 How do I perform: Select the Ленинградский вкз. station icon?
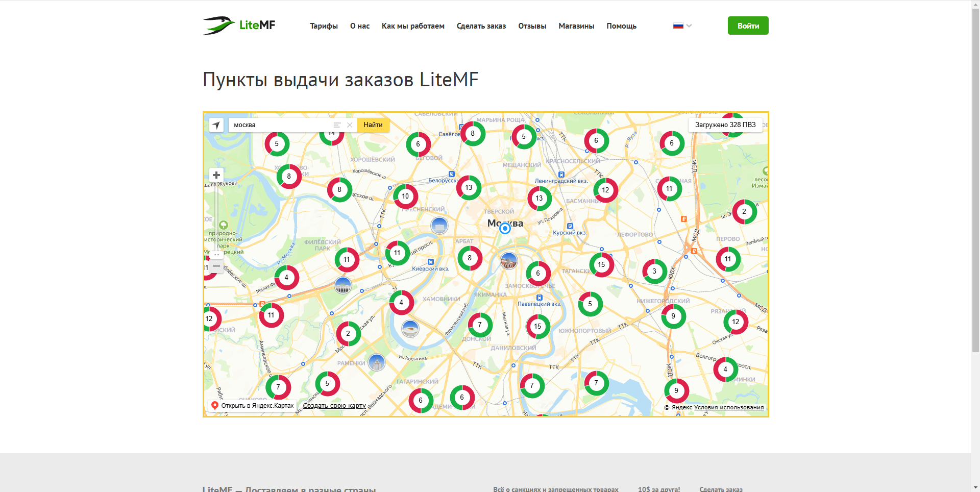[561, 175]
